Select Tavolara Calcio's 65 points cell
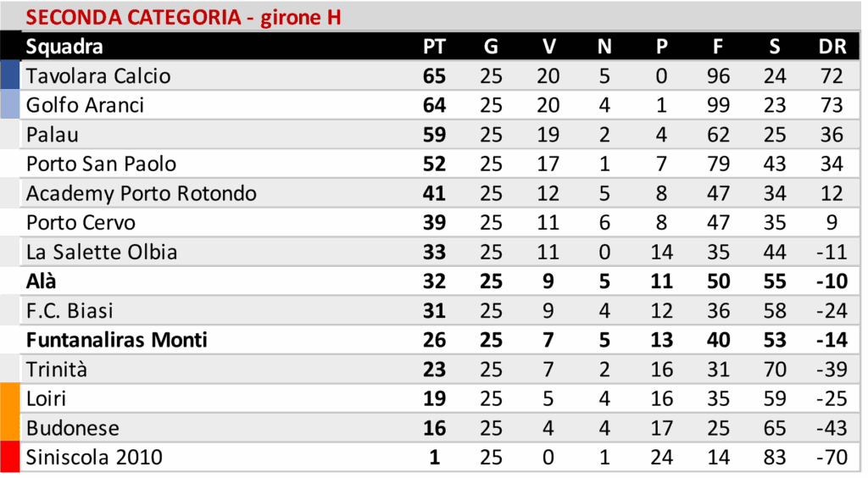Screen dimensions: 868x478 434,76
